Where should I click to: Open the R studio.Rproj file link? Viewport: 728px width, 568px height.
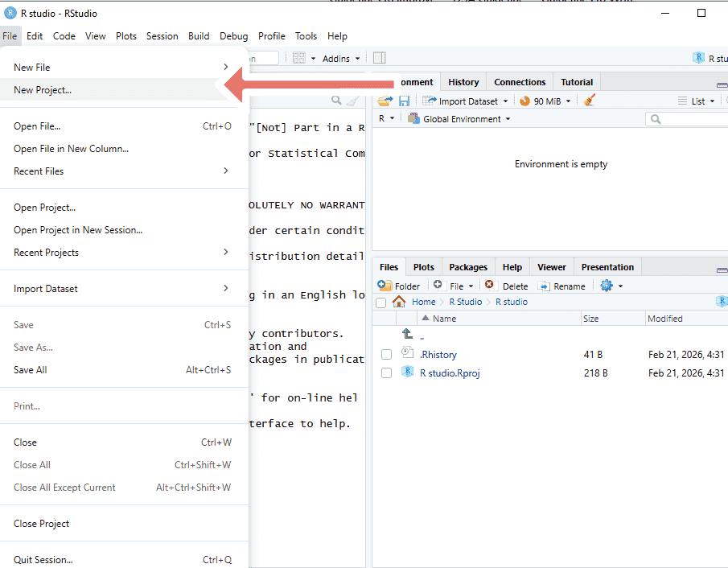pyautogui.click(x=450, y=373)
